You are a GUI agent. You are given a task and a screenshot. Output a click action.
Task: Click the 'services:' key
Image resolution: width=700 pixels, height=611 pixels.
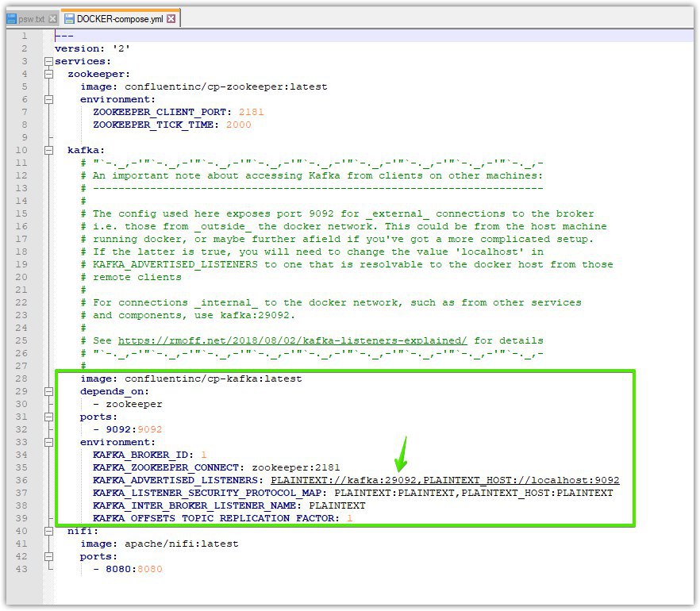(83, 62)
